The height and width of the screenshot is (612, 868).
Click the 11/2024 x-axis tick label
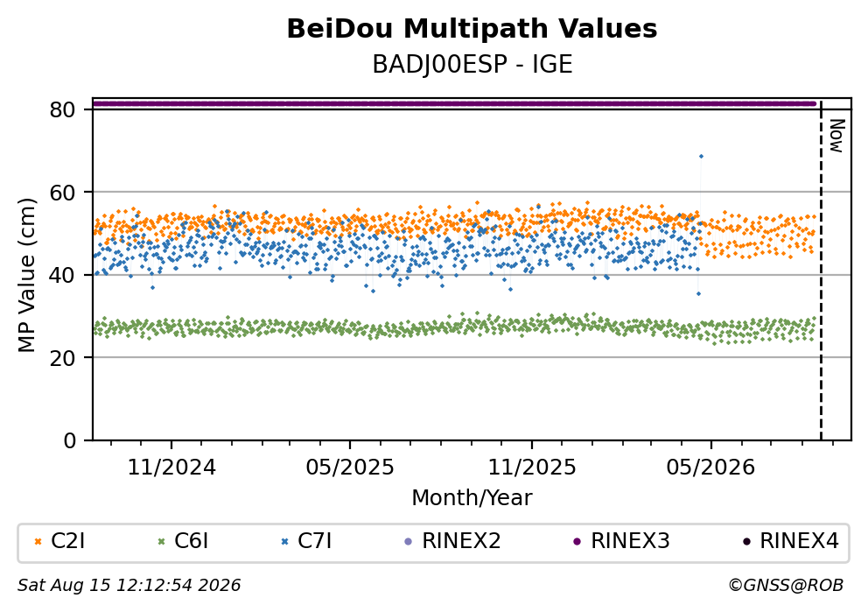pos(171,468)
